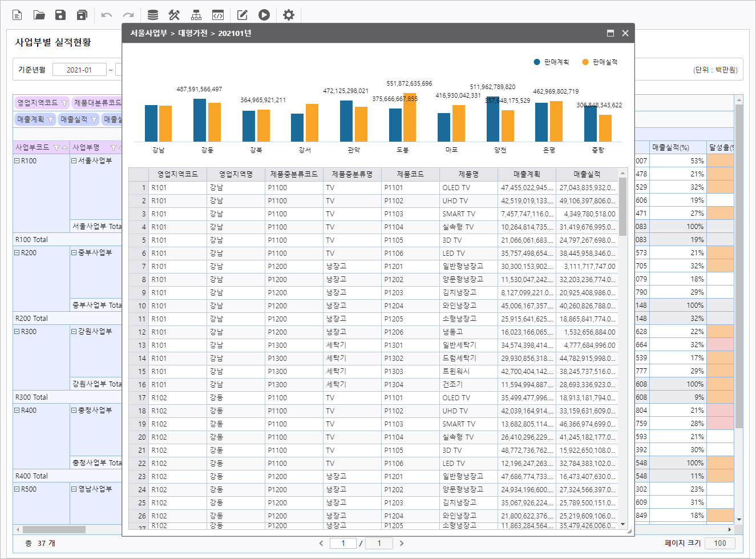The height and width of the screenshot is (559, 756).
Task: Collapse the 중부사업부 group
Action: [74, 253]
